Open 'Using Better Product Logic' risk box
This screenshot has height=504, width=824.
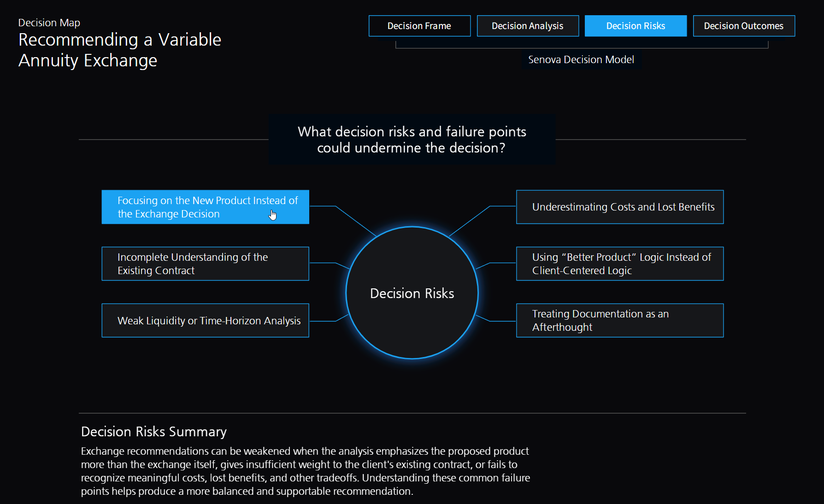[620, 264]
